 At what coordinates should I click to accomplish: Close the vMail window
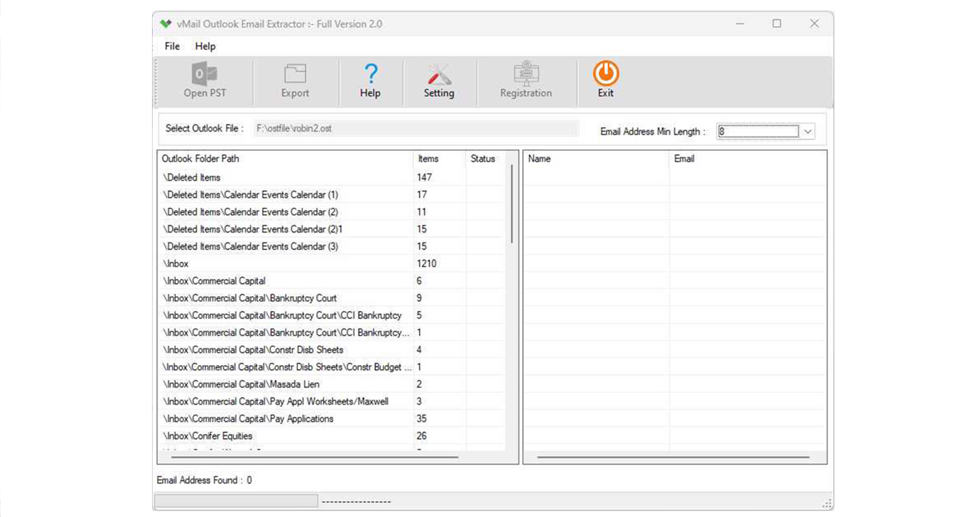(x=814, y=24)
